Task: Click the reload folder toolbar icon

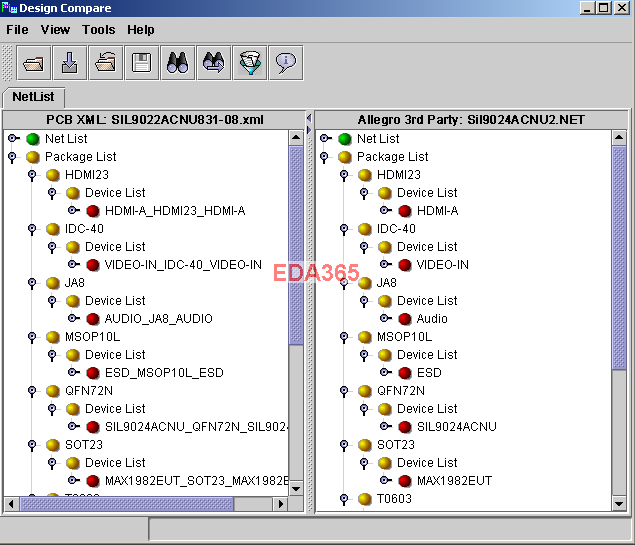Action: (x=105, y=63)
